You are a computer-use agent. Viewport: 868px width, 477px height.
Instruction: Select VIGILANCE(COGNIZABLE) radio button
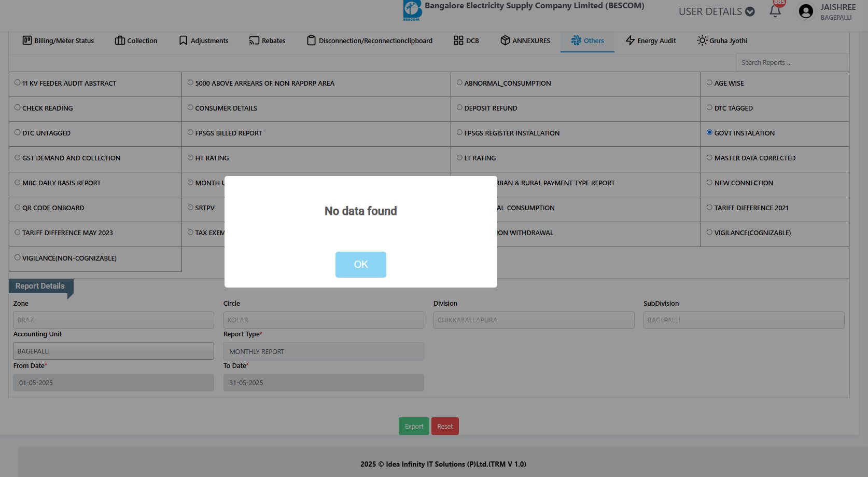(x=709, y=232)
